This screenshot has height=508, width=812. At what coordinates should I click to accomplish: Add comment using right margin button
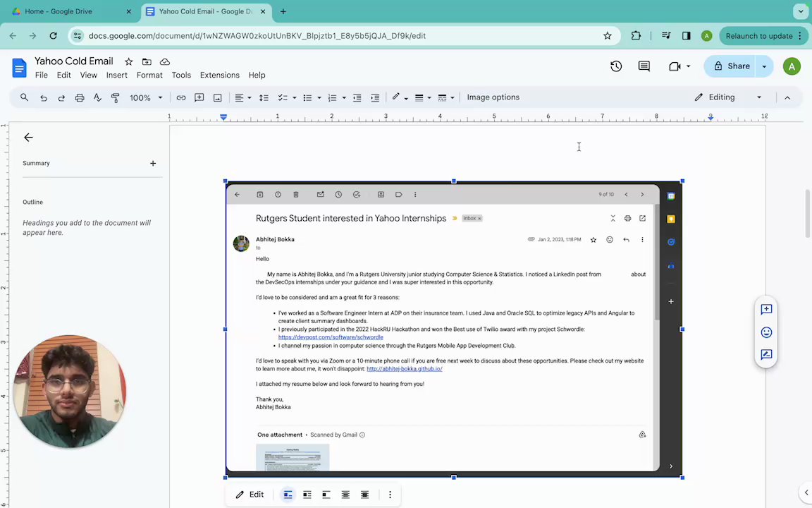click(766, 310)
